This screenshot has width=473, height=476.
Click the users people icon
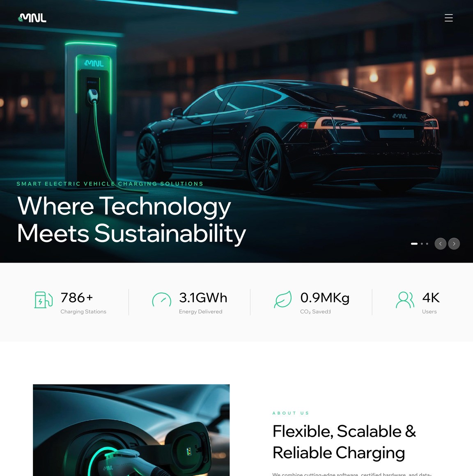pos(405,300)
